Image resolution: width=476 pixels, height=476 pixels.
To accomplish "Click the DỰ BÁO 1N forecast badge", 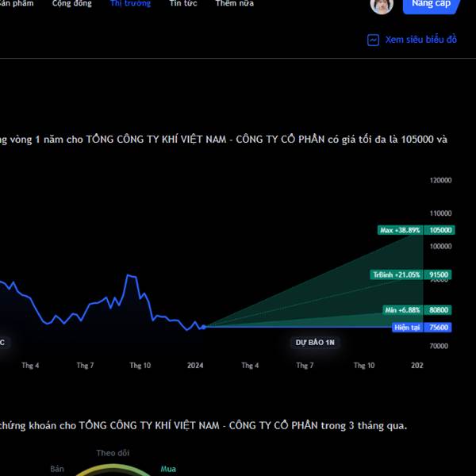I will click(315, 343).
